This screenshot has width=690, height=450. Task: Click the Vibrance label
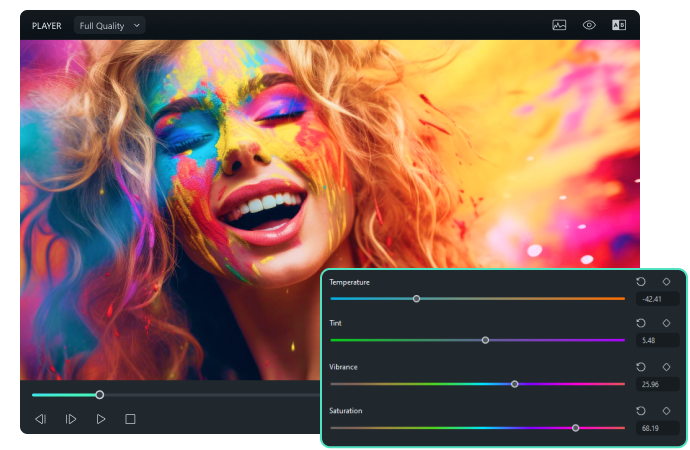coord(343,367)
